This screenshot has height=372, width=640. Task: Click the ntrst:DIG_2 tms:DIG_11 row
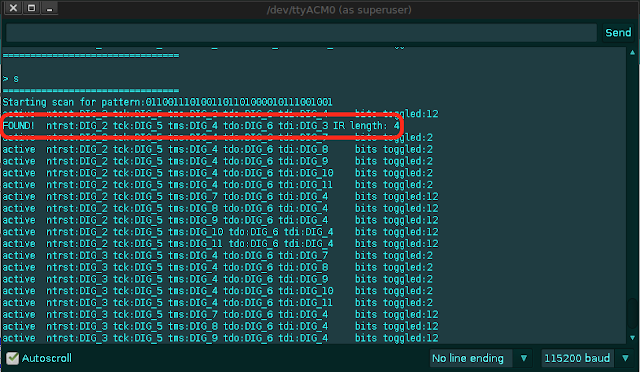[220, 244]
